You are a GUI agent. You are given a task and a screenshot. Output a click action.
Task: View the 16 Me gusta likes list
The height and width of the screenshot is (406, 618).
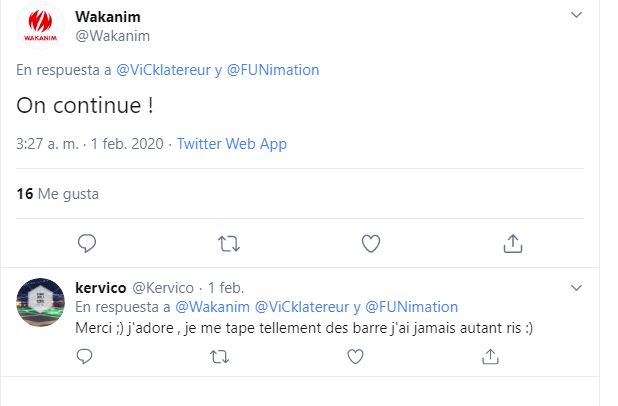tap(57, 193)
